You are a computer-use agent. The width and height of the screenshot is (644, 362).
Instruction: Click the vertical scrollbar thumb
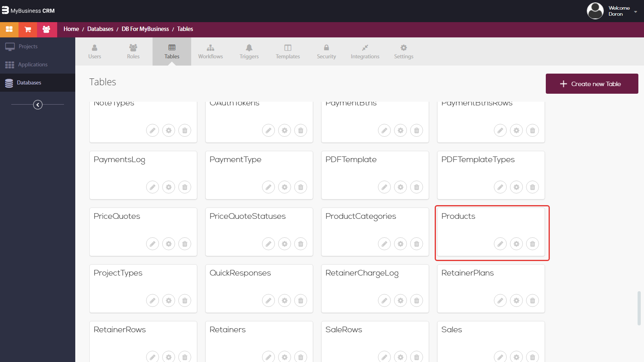click(639, 308)
